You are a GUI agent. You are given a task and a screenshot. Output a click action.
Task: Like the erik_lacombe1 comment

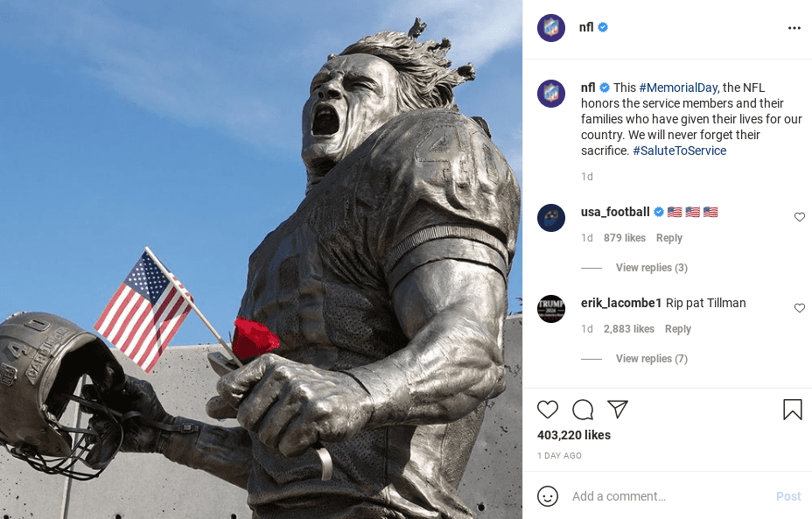800,308
